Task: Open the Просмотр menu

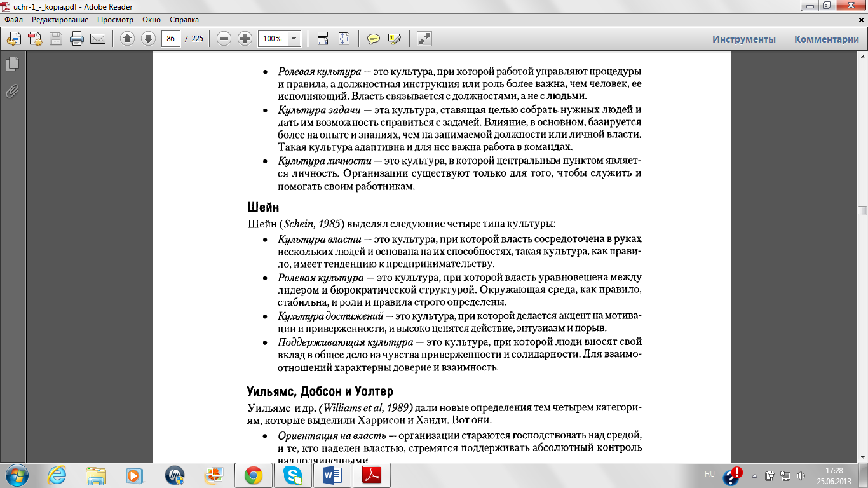Action: coord(115,20)
